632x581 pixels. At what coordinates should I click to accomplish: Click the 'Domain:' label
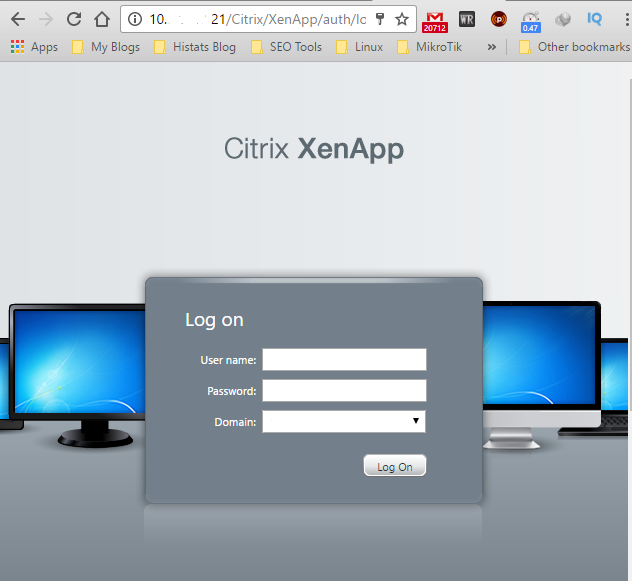coord(235,422)
